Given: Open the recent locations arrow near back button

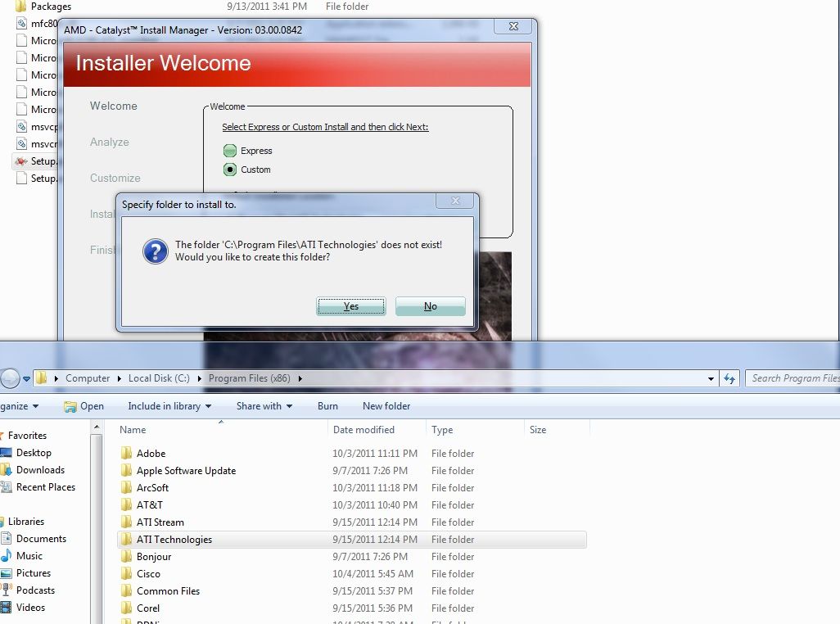Looking at the screenshot, I should [26, 378].
